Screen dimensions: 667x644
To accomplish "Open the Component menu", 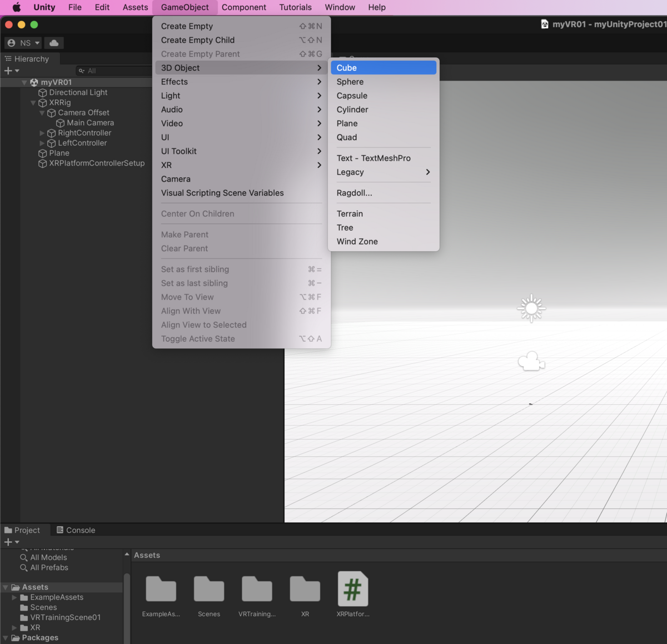I will click(243, 7).
